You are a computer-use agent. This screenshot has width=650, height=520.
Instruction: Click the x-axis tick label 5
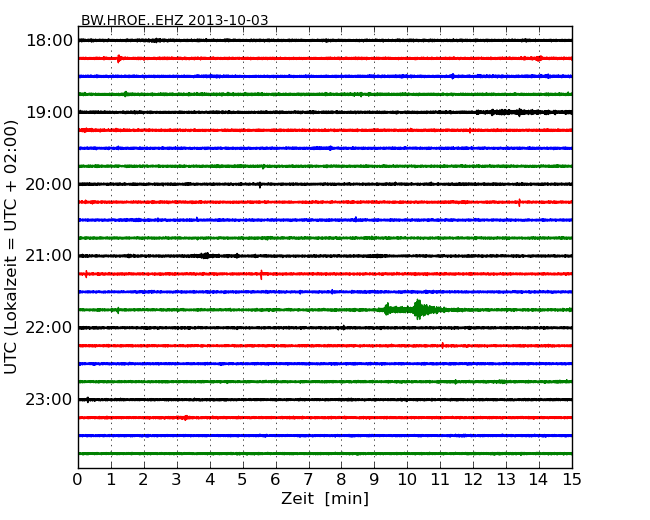coord(242,480)
